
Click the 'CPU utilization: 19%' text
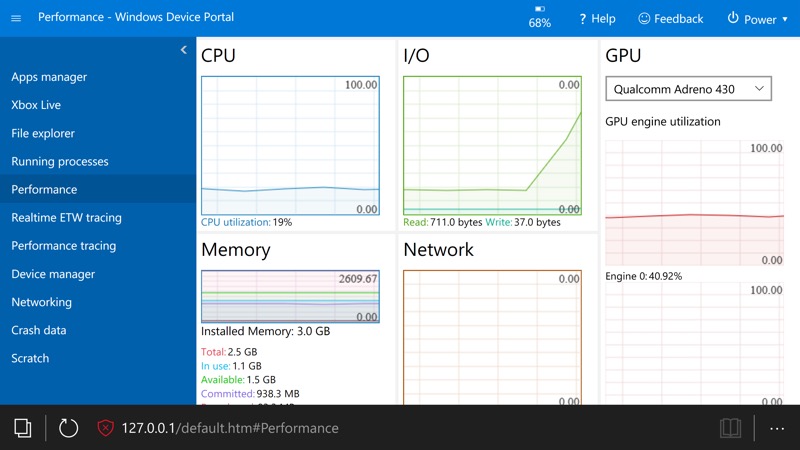pos(246,222)
